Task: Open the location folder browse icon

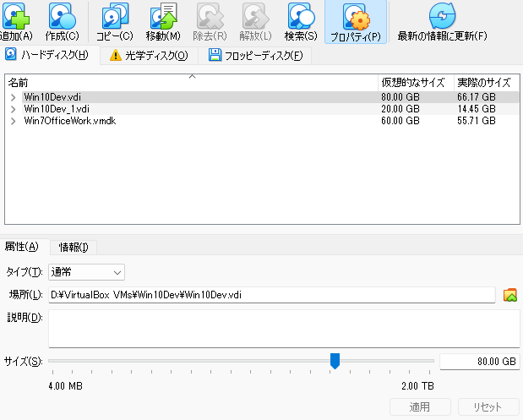Action: click(510, 295)
